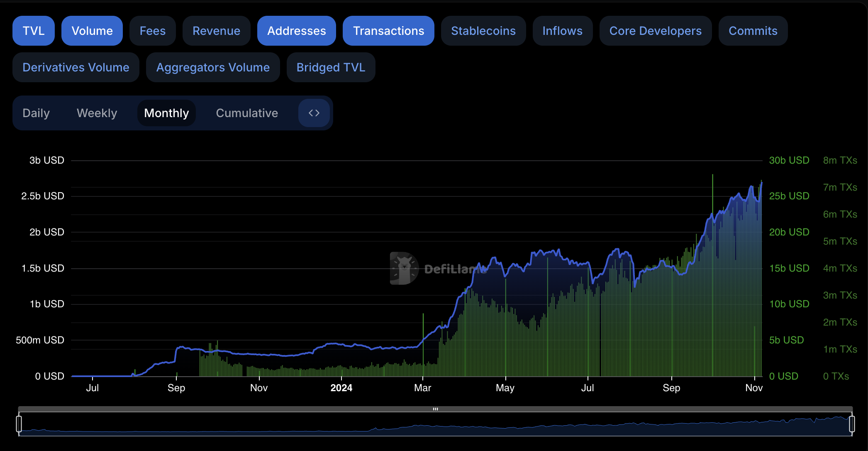The image size is (868, 451).
Task: Click the 'Nov' label at chart's right end
Action: [x=754, y=388]
